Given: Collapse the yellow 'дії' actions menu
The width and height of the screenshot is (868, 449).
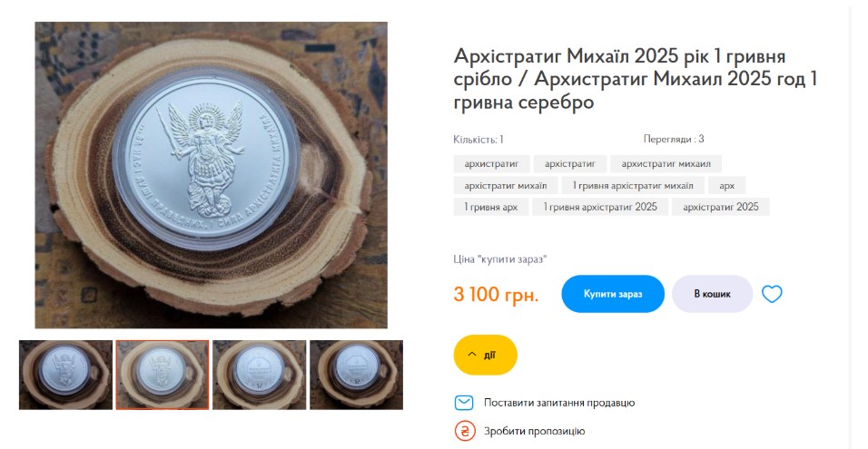Looking at the screenshot, I should pos(485,355).
